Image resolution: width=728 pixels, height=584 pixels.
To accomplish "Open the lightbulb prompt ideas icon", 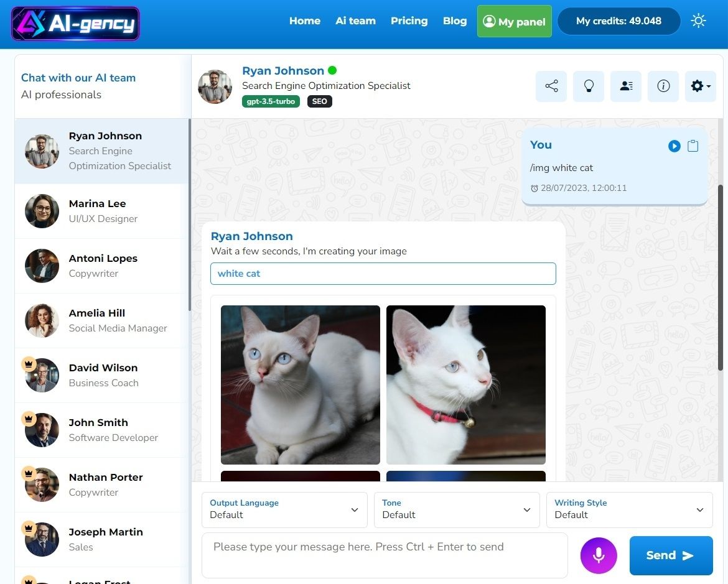I will coord(589,86).
